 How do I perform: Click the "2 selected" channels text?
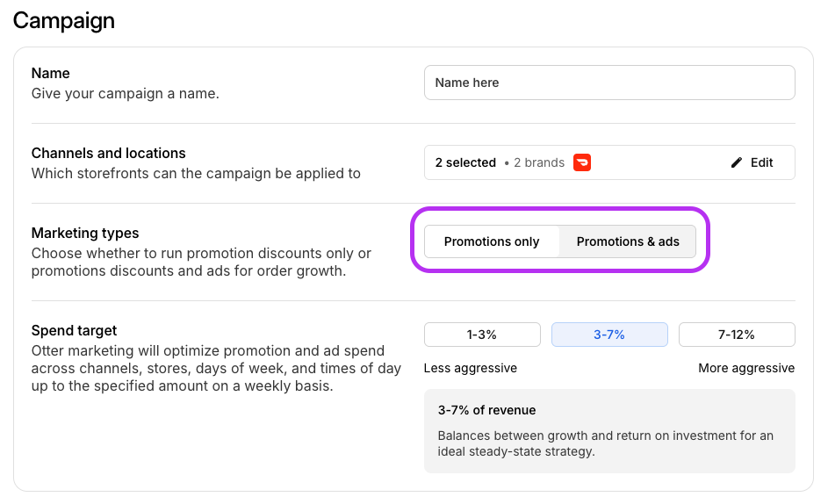tap(465, 162)
